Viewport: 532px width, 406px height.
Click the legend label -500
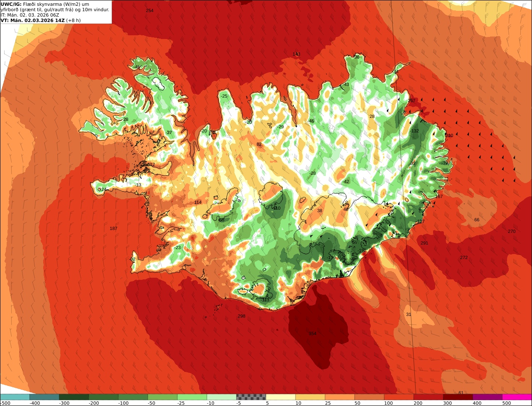(5, 403)
